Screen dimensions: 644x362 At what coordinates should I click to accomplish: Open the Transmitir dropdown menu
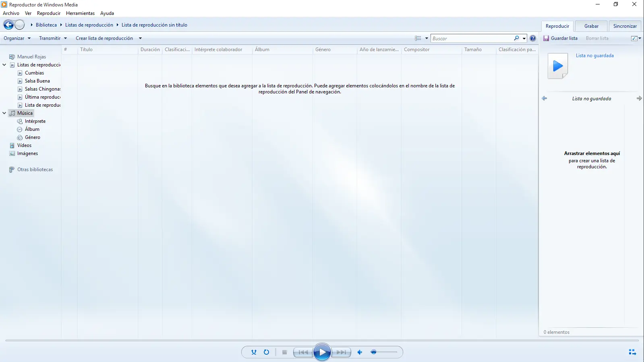[x=53, y=38]
